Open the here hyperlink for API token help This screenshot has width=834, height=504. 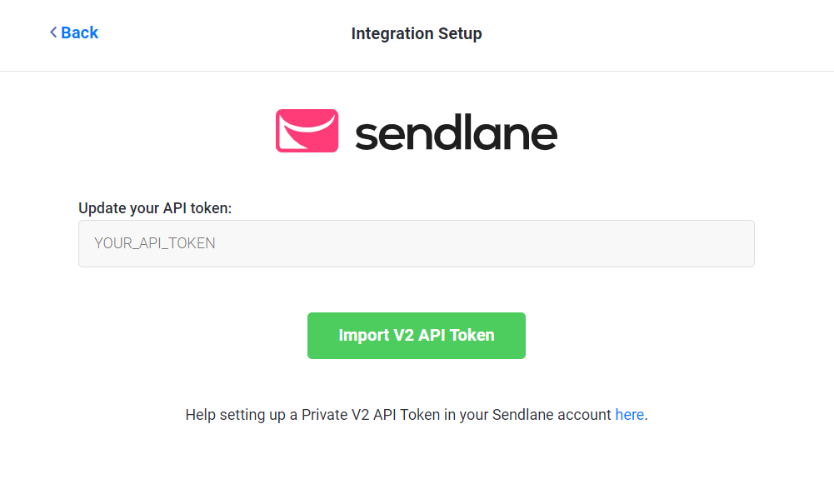[630, 414]
